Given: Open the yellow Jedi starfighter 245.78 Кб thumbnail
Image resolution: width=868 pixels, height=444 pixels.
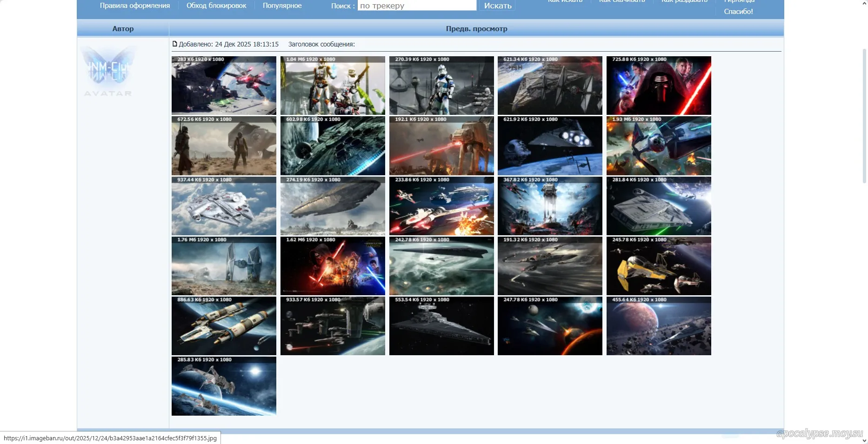Looking at the screenshot, I should pos(659,266).
